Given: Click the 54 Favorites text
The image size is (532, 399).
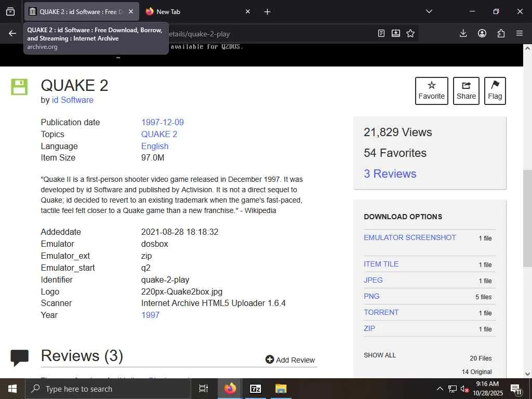Looking at the screenshot, I should tap(395, 153).
